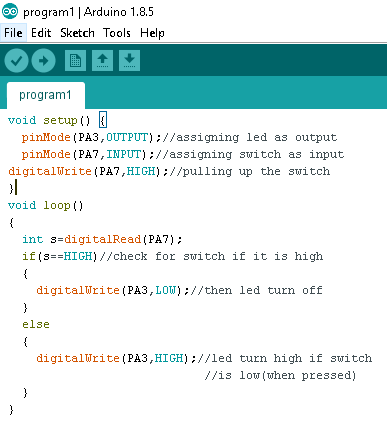Click the else keyword in code

coord(36,324)
